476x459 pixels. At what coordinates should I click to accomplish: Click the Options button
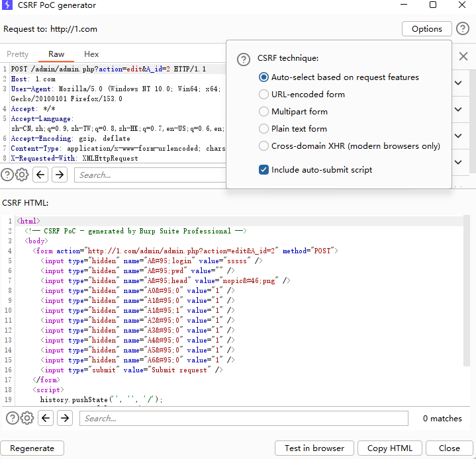coord(426,29)
